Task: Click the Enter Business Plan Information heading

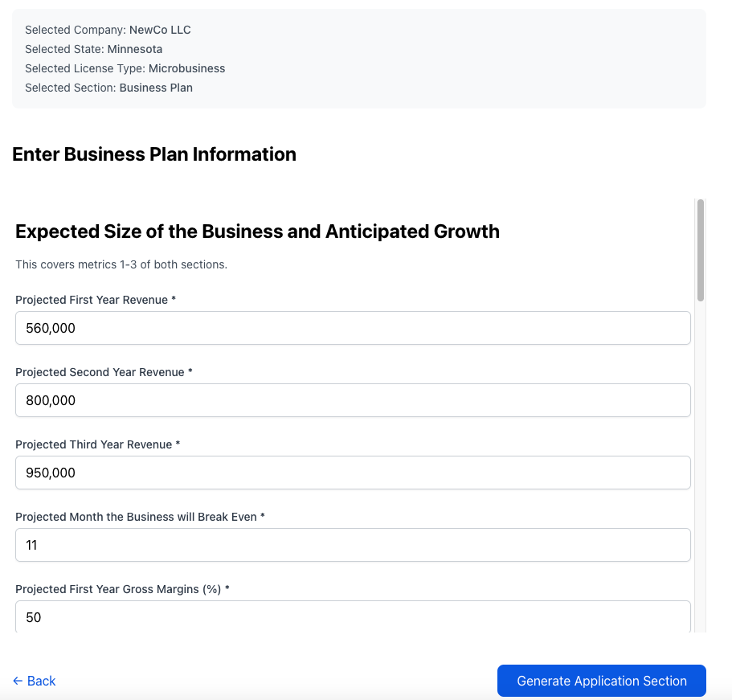Action: 154,154
